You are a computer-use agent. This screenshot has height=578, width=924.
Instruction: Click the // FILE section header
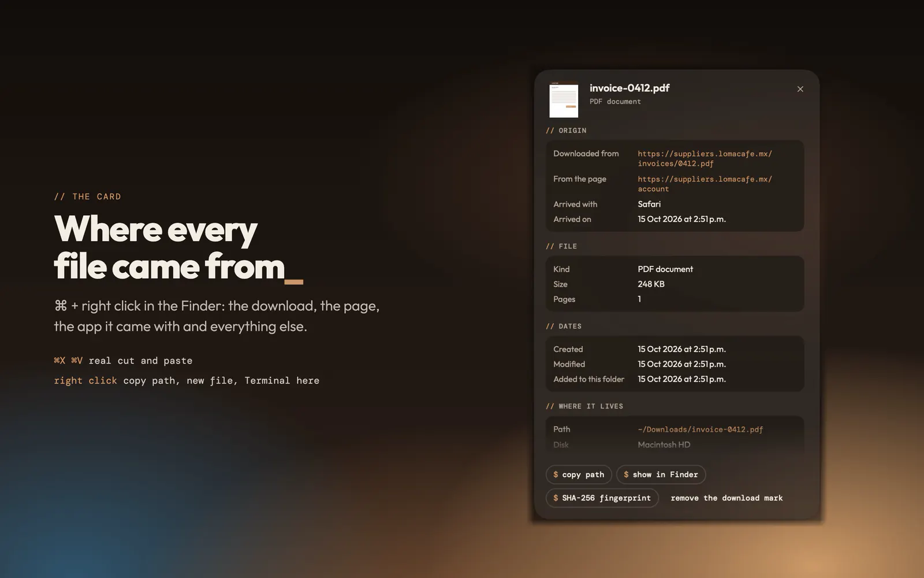561,246
